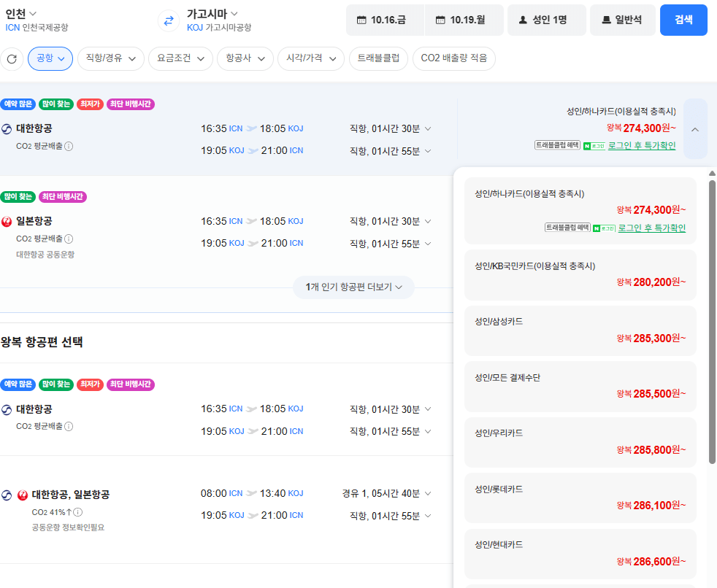Open CO2 info in 왕복 항공편 선택 대한항공 row

(69, 426)
